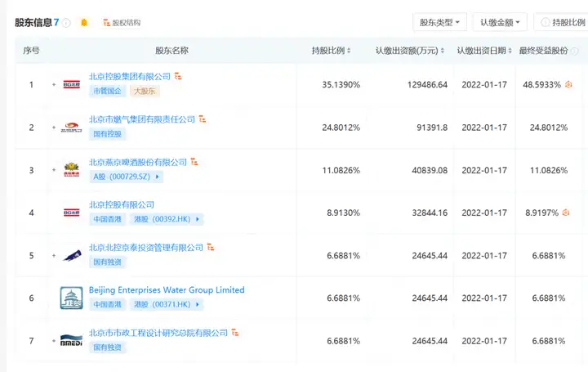Click the 燕京啤酒 logo
Screen dimensions: 588x372
click(x=72, y=170)
